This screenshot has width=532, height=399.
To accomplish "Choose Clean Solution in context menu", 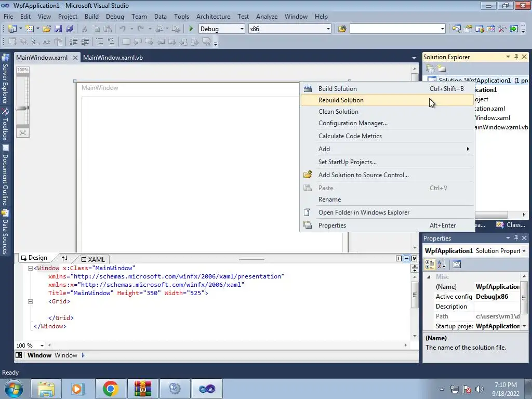I will point(387,112).
